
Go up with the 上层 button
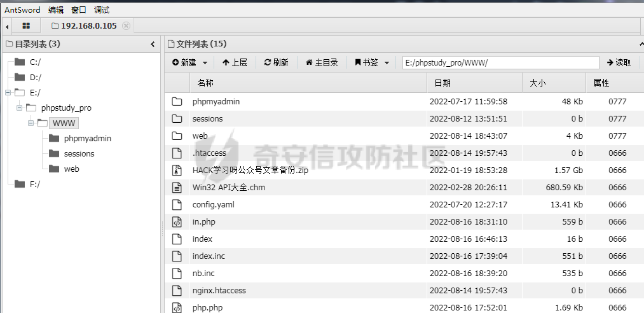(x=235, y=62)
